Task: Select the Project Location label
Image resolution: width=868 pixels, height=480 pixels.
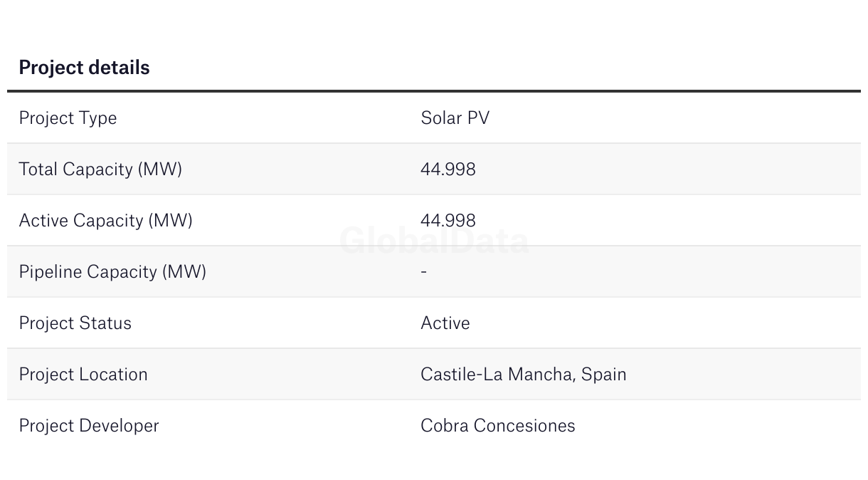Action: (x=83, y=375)
